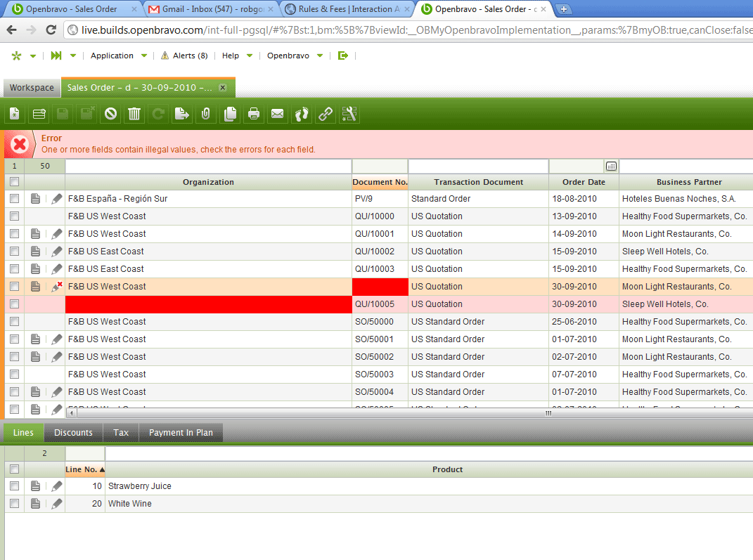Click the export arrow toolbar icon

(x=182, y=114)
